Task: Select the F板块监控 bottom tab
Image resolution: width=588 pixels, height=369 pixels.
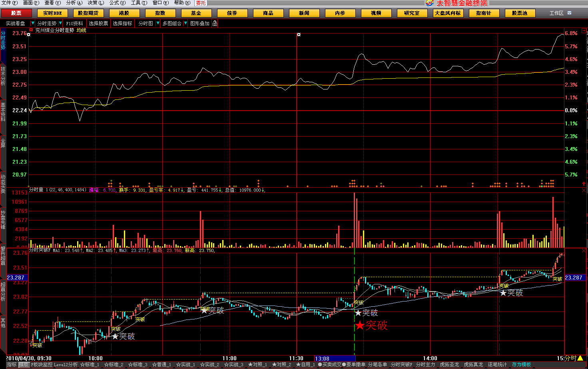Action: (42, 365)
